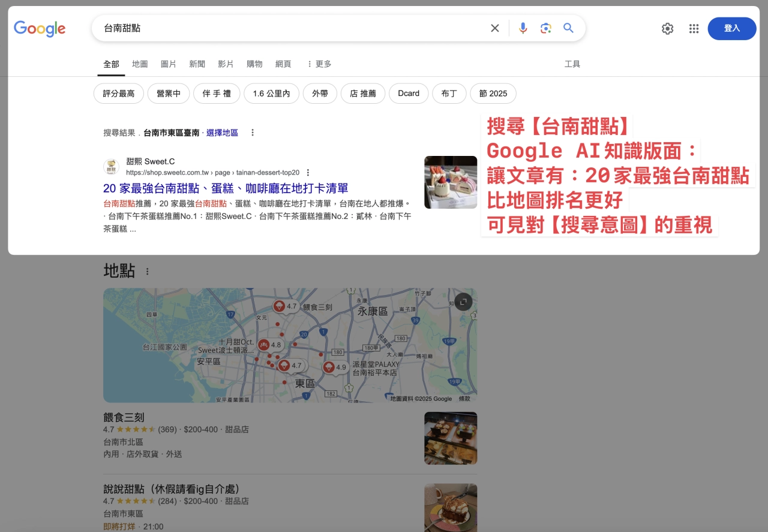Open the menu beside the sweetc URL
Viewport: 768px width, 532px height.
308,172
